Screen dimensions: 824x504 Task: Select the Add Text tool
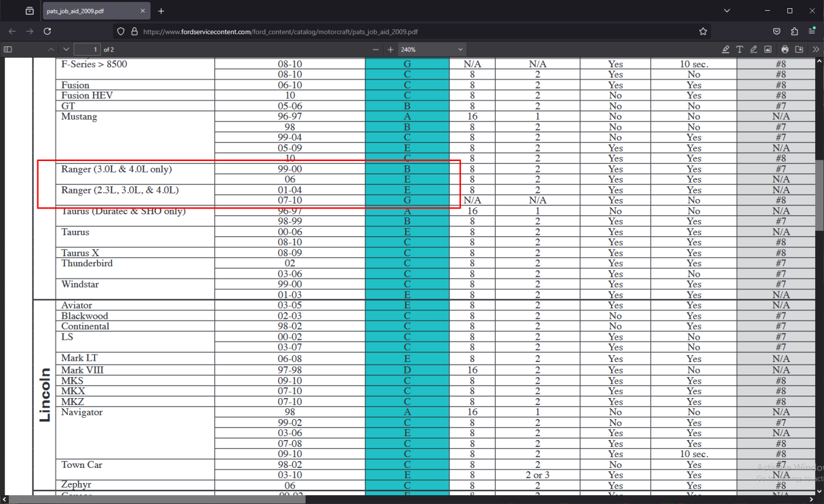(740, 49)
